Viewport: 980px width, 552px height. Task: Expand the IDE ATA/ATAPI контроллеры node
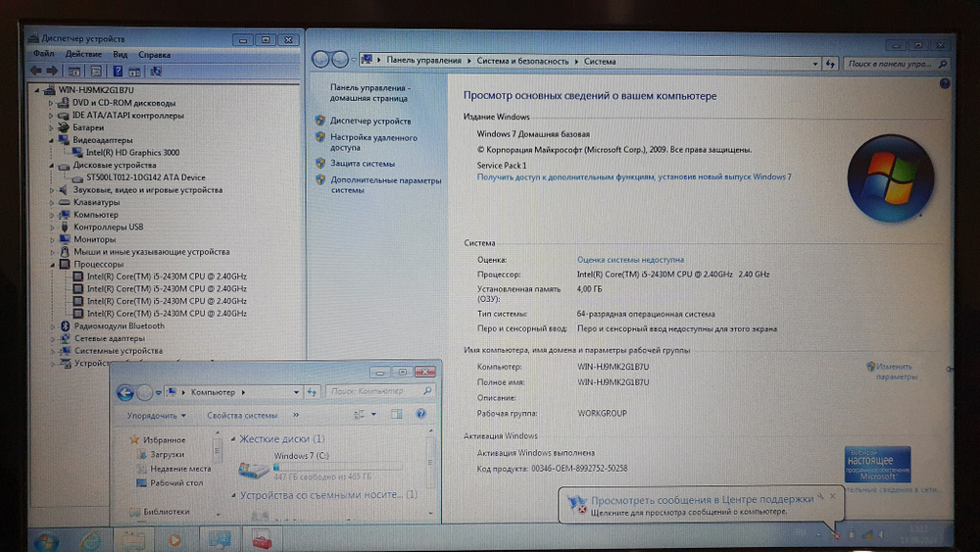tap(51, 116)
